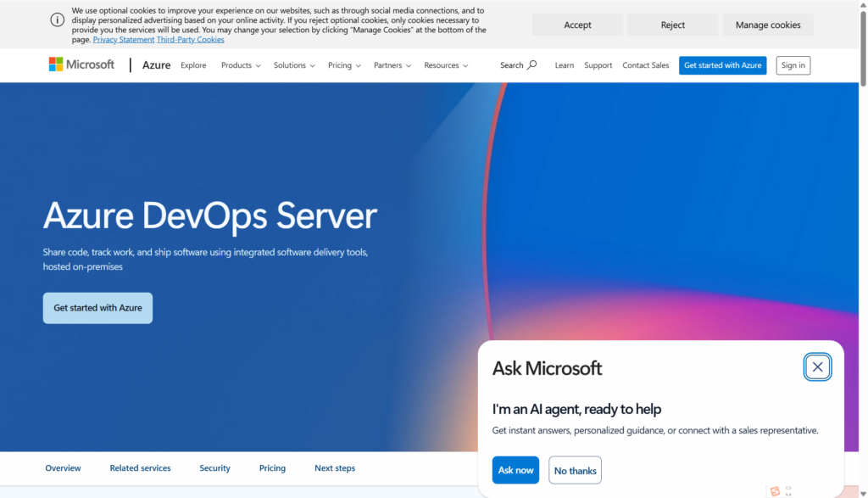Screen dimensions: 868x498
Task: Select the Next steps tab
Action: click(x=335, y=468)
